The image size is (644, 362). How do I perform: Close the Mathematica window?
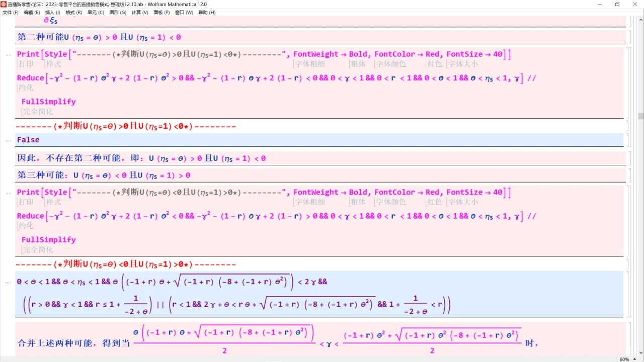pos(636,4)
